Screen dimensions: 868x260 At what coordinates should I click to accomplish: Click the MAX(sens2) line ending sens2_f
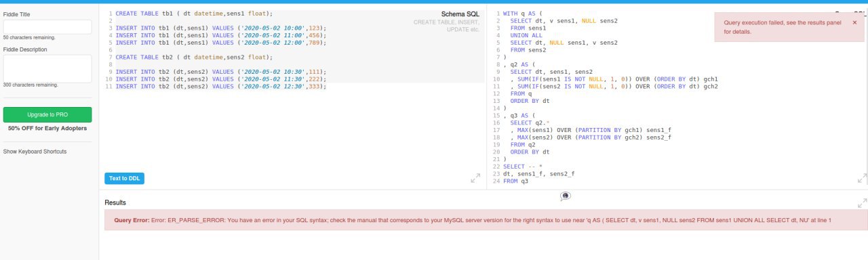coord(591,137)
